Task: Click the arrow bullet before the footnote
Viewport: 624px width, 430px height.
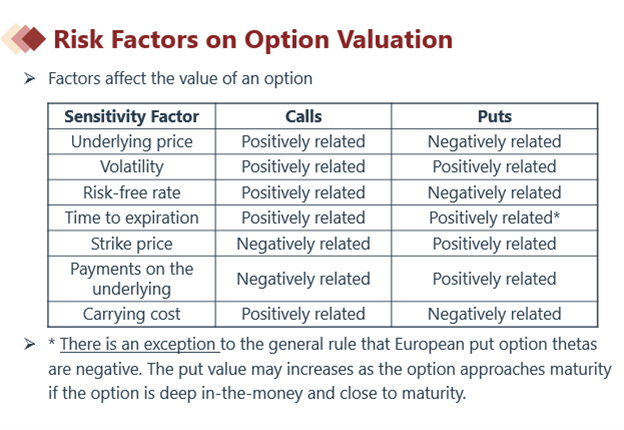Action: [31, 345]
